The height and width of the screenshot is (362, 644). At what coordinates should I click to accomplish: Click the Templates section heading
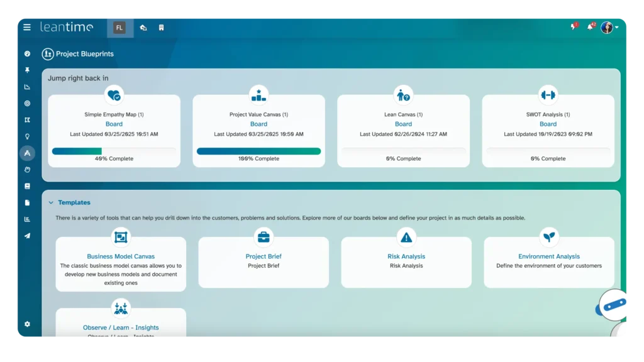74,203
